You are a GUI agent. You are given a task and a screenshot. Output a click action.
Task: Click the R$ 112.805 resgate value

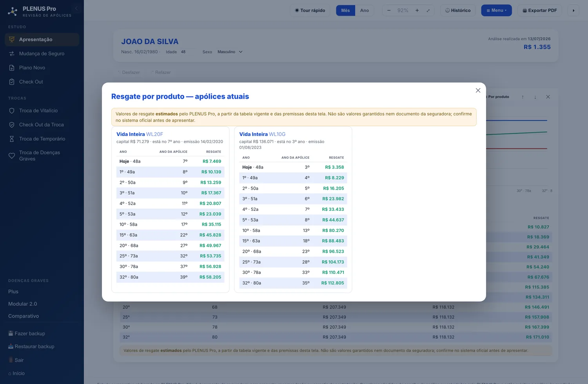(332, 283)
